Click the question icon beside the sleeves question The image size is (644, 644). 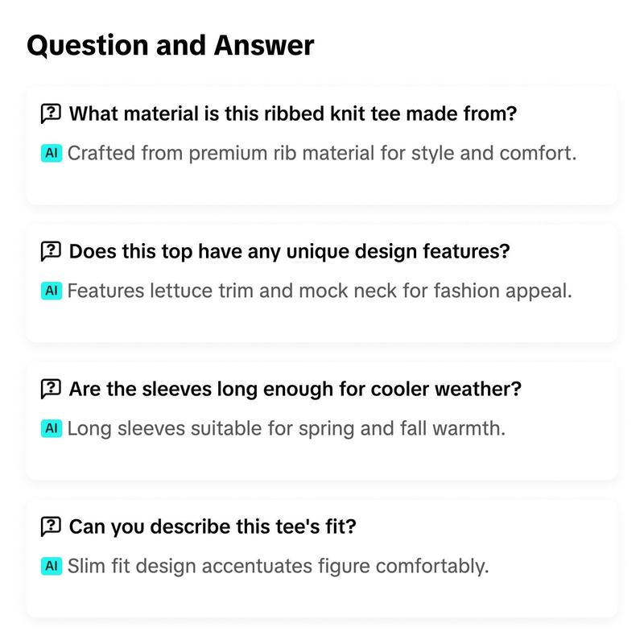coord(51,389)
